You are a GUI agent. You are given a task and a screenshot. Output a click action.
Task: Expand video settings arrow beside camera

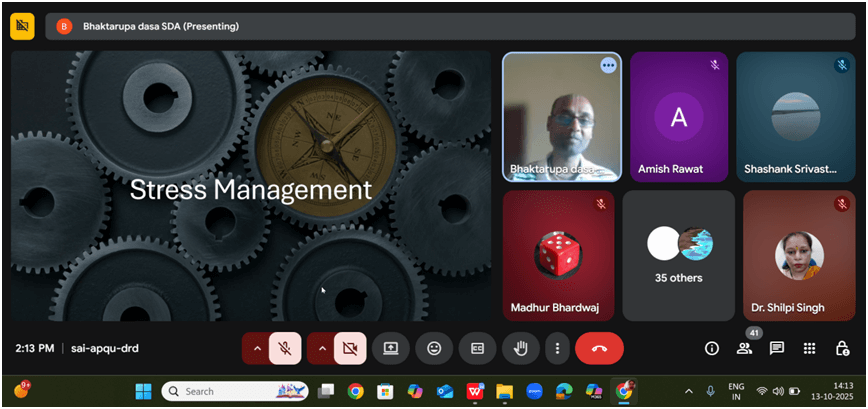click(x=322, y=348)
